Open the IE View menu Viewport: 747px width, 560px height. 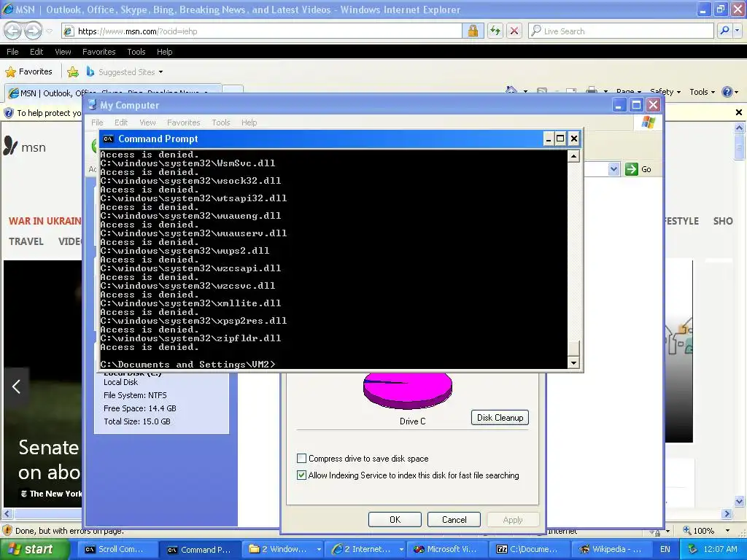coord(63,52)
